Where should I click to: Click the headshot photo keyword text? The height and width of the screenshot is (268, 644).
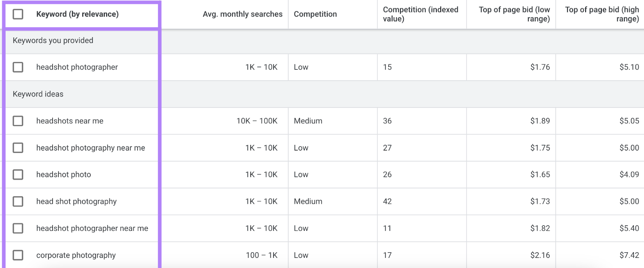(x=63, y=175)
